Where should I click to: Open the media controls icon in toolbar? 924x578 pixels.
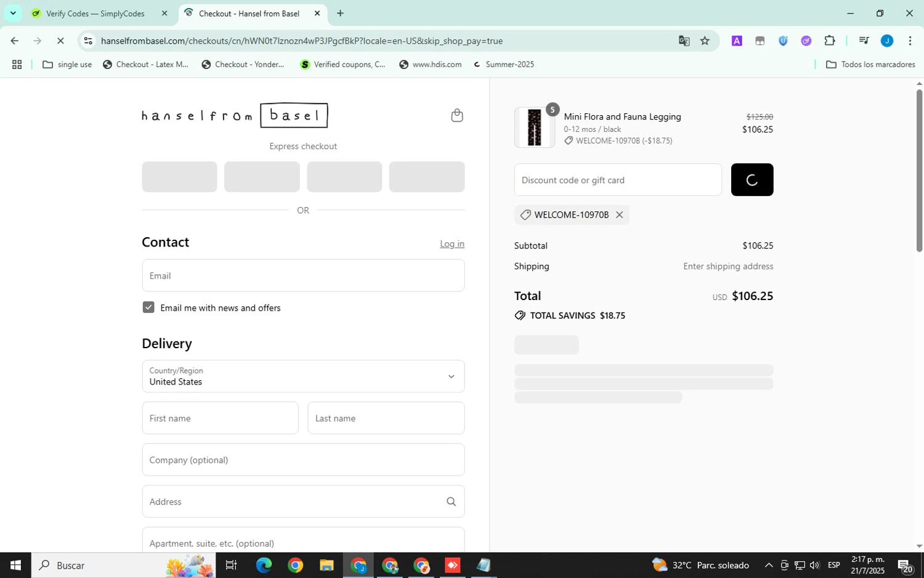point(864,41)
